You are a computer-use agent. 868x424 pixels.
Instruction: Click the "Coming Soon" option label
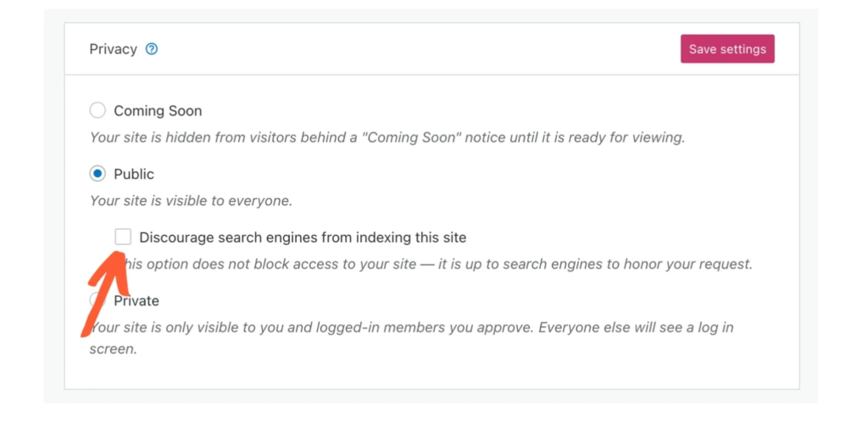coord(158,110)
